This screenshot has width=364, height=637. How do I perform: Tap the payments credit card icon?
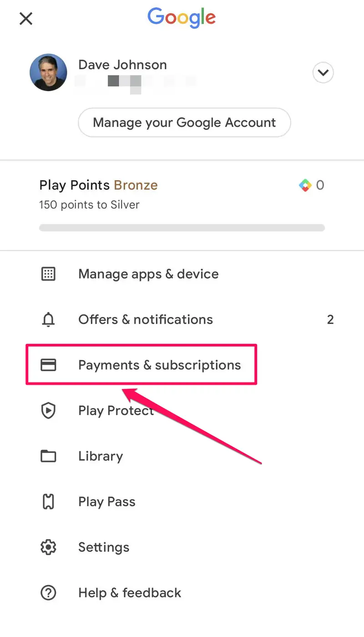48,365
